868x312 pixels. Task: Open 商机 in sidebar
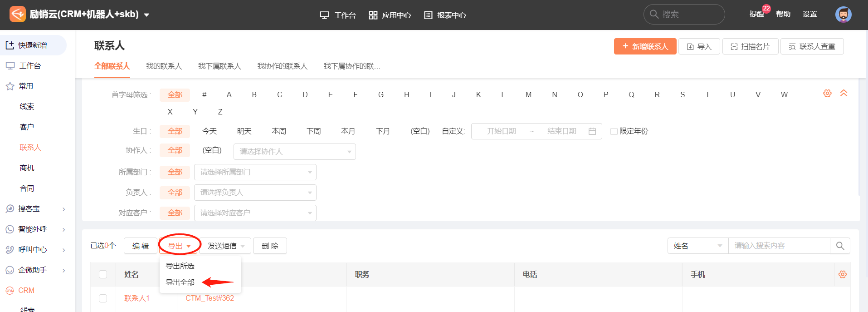(x=27, y=168)
